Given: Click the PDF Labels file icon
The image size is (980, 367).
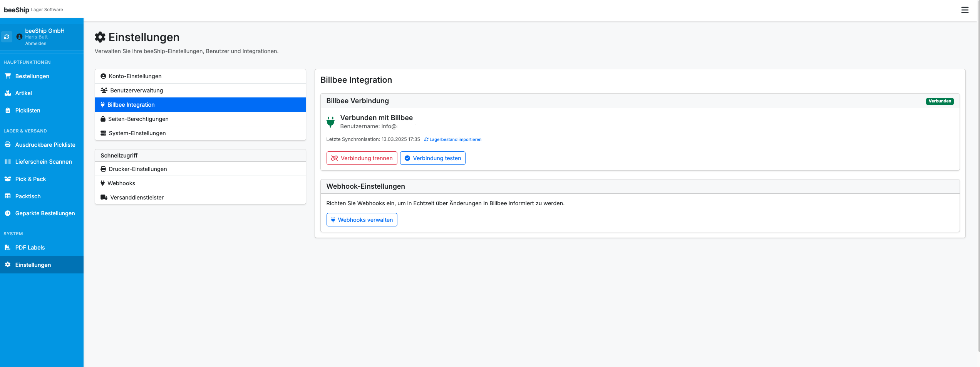Looking at the screenshot, I should pyautogui.click(x=8, y=248).
